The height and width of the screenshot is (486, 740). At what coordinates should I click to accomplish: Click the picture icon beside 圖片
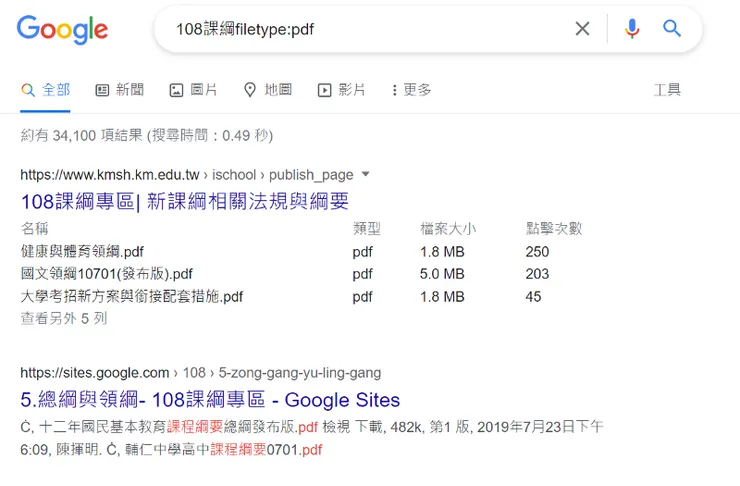point(176,90)
